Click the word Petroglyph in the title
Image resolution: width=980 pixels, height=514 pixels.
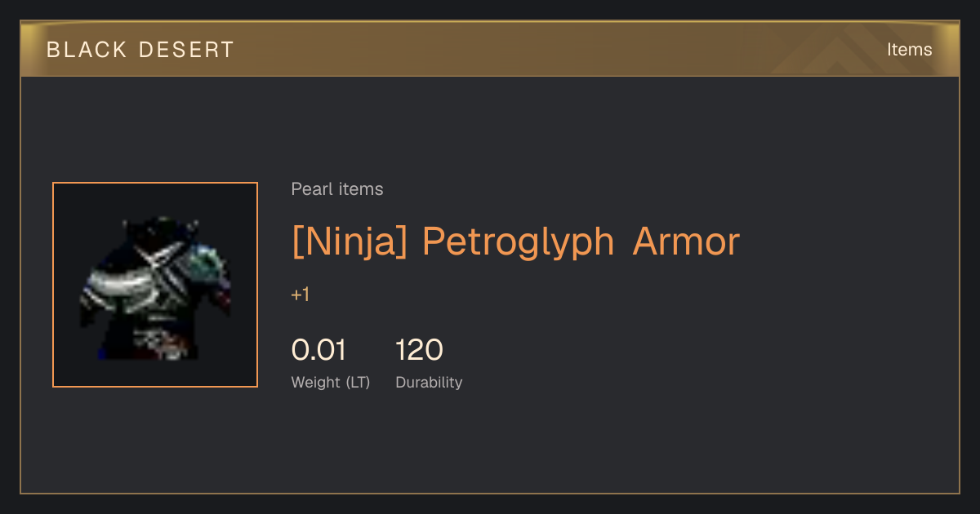coord(518,242)
